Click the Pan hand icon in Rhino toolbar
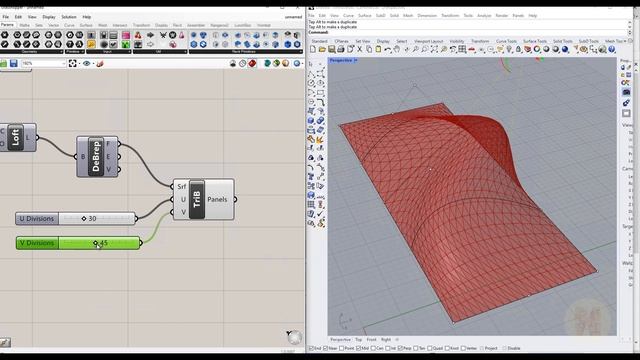640x360 pixels. click(x=397, y=49)
